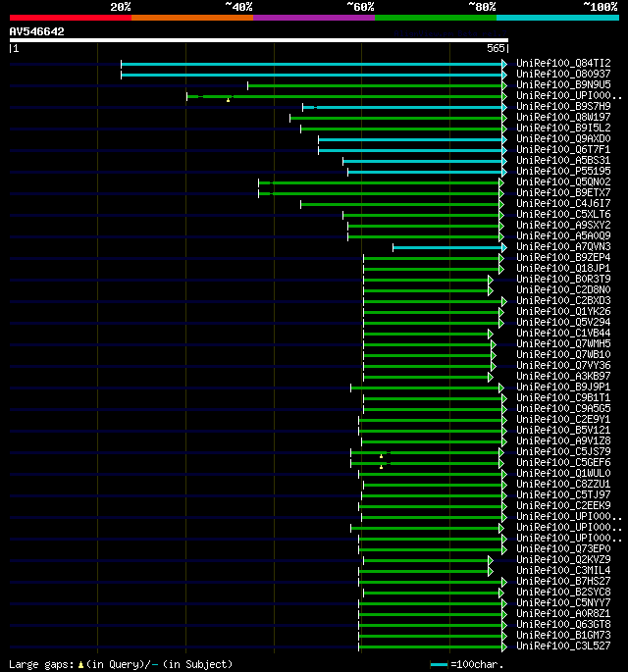Open UniRef100_C4J6I7 hit details
Image resolution: width=628 pixels, height=672 pixels.
pos(563,204)
